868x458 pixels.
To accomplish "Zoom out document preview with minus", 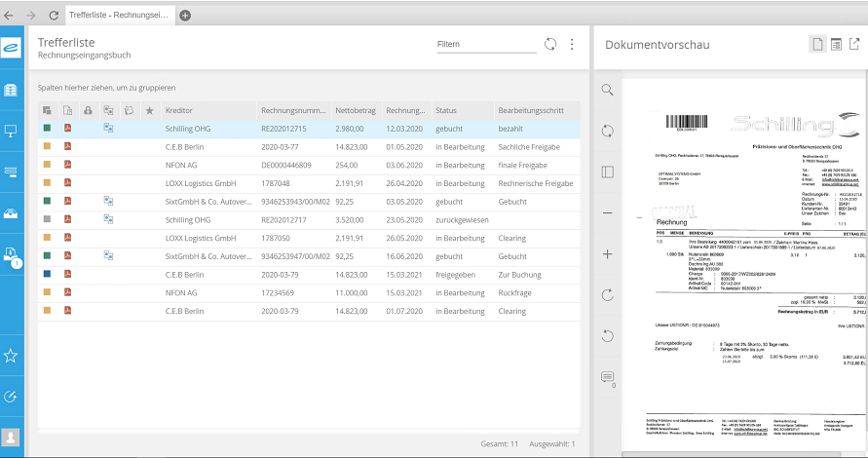I will click(607, 213).
